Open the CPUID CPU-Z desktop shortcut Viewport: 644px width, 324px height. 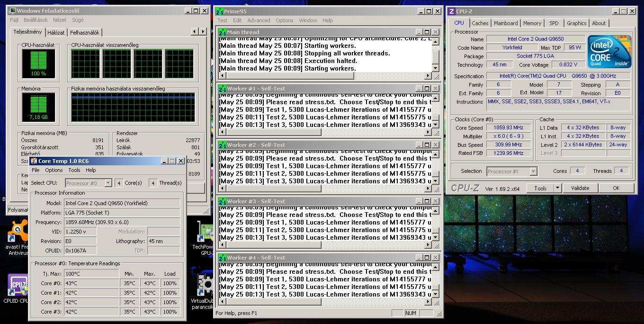coord(18,285)
